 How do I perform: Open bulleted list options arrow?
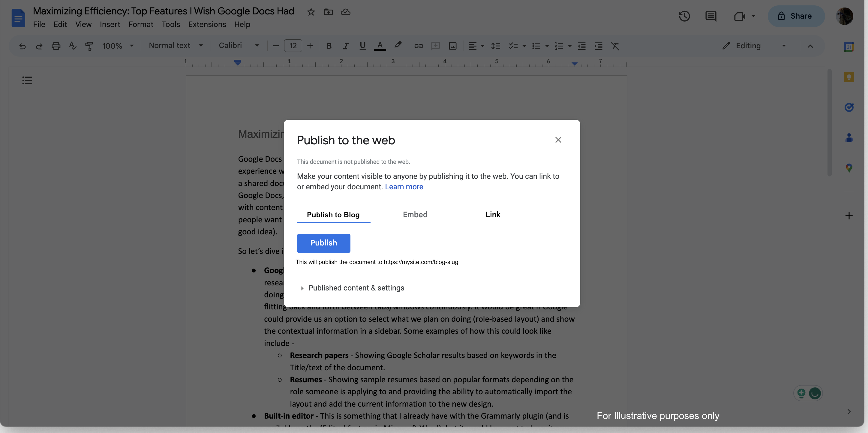coord(547,46)
